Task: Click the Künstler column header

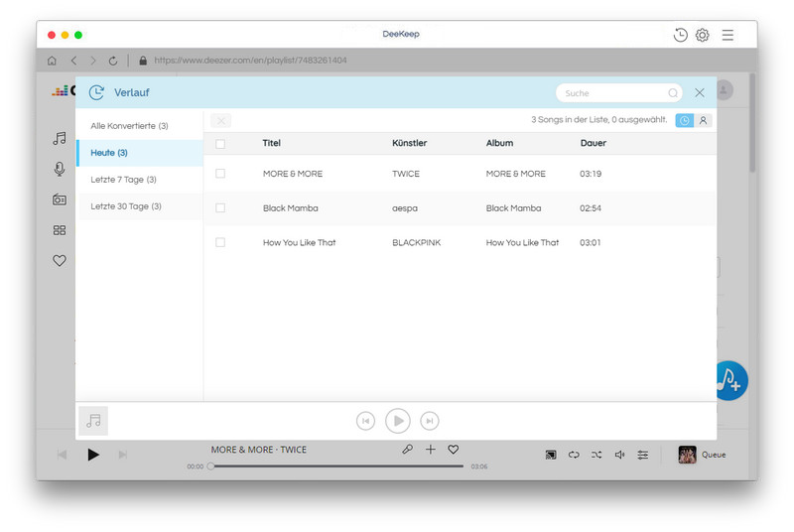Action: pyautogui.click(x=409, y=143)
